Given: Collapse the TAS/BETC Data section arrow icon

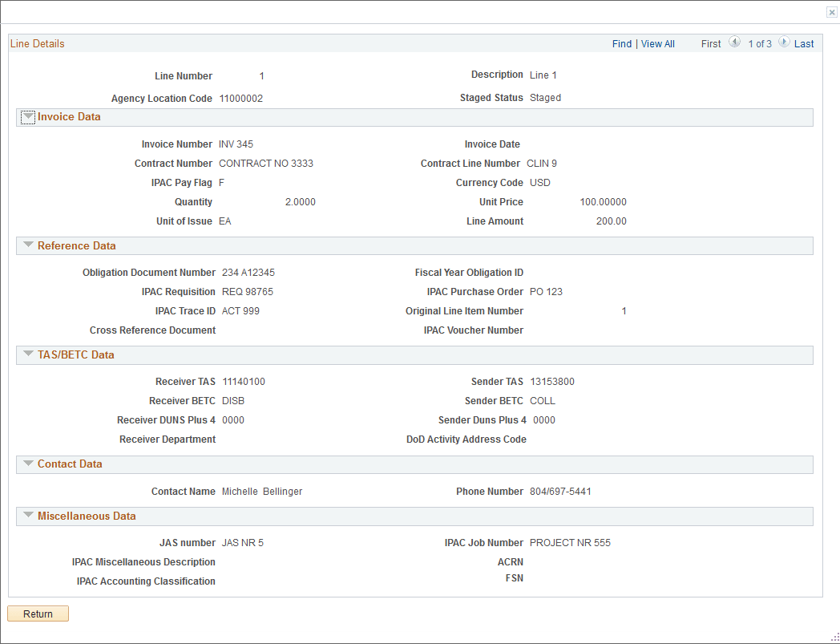Looking at the screenshot, I should (x=27, y=354).
